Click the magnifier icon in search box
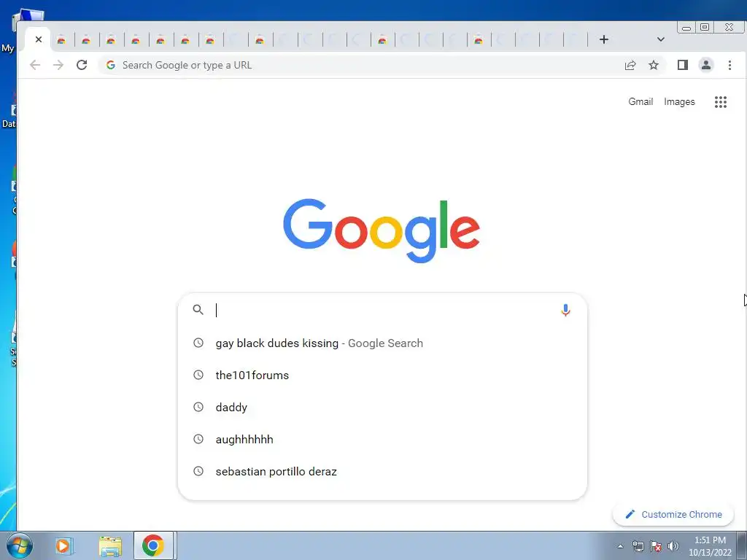Image resolution: width=747 pixels, height=560 pixels. pyautogui.click(x=198, y=310)
